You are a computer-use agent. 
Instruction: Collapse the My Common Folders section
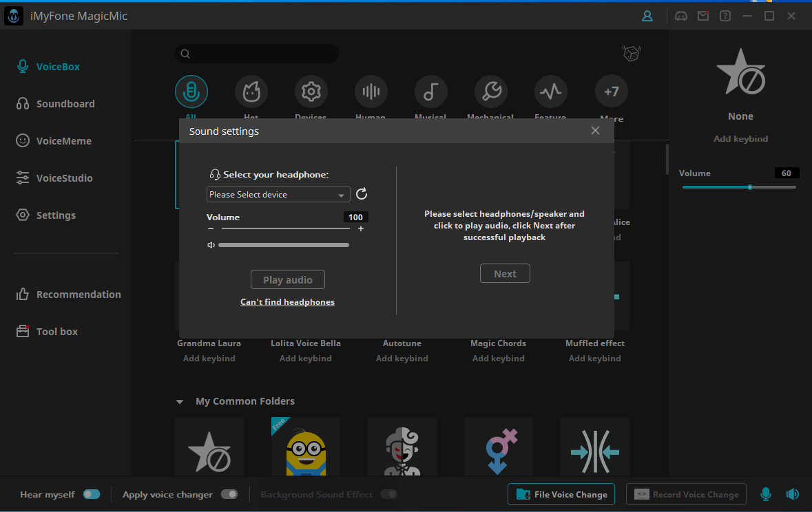180,402
